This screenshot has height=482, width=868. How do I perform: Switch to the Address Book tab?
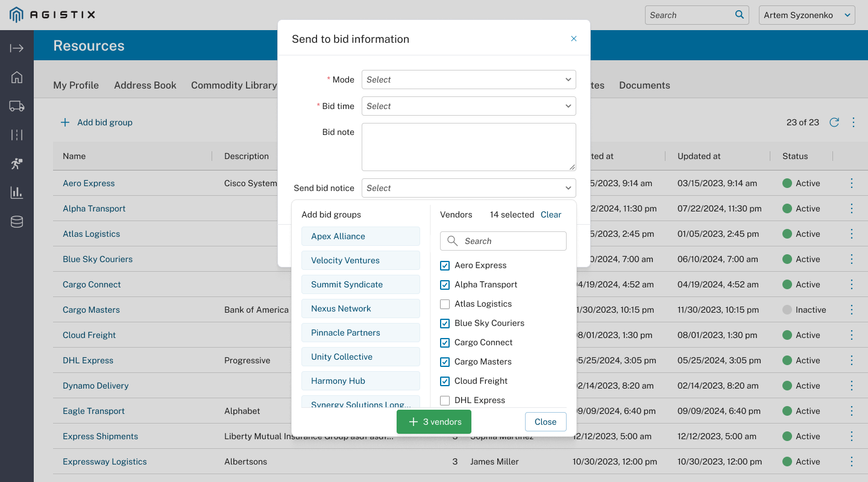145,86
